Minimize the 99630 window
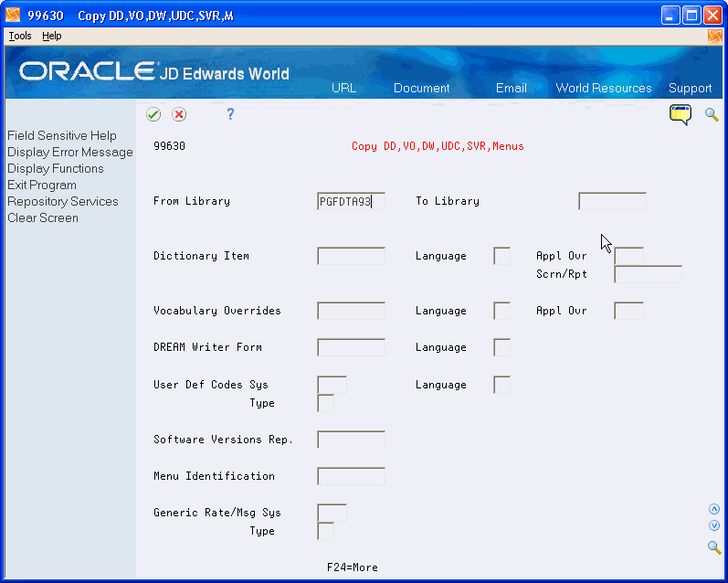728x583 pixels. click(670, 16)
